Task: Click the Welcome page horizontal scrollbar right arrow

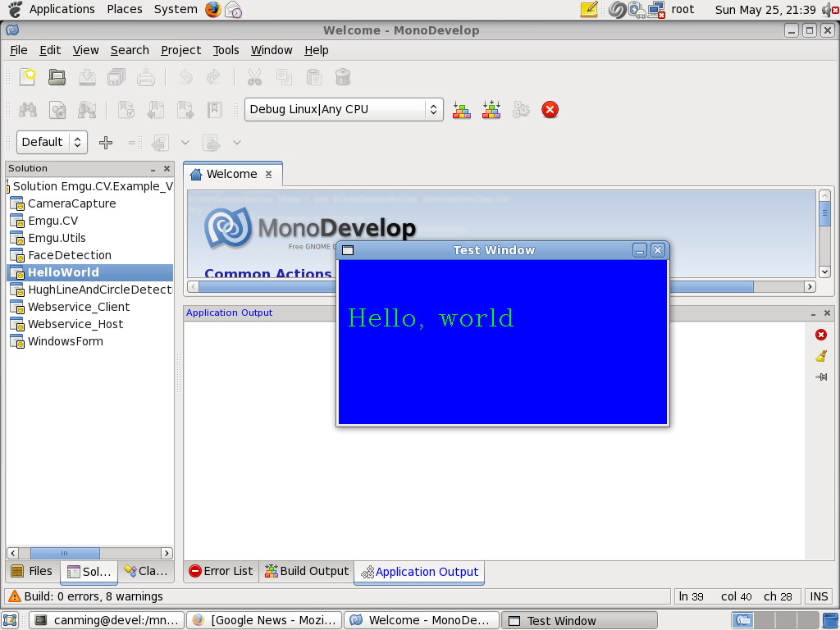Action: point(810,287)
